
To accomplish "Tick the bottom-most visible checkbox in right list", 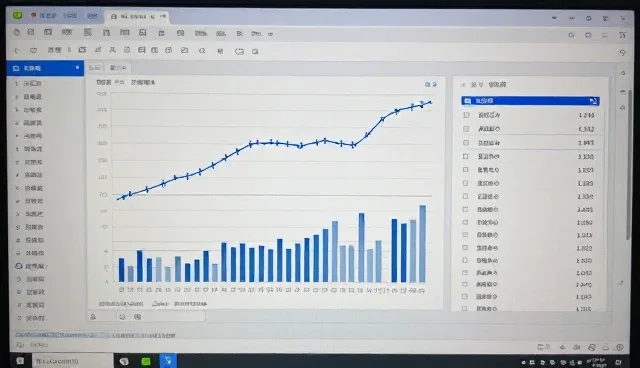I will [x=464, y=308].
